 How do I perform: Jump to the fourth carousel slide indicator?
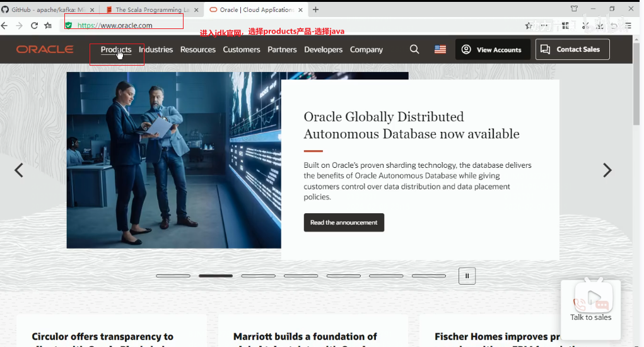click(301, 276)
